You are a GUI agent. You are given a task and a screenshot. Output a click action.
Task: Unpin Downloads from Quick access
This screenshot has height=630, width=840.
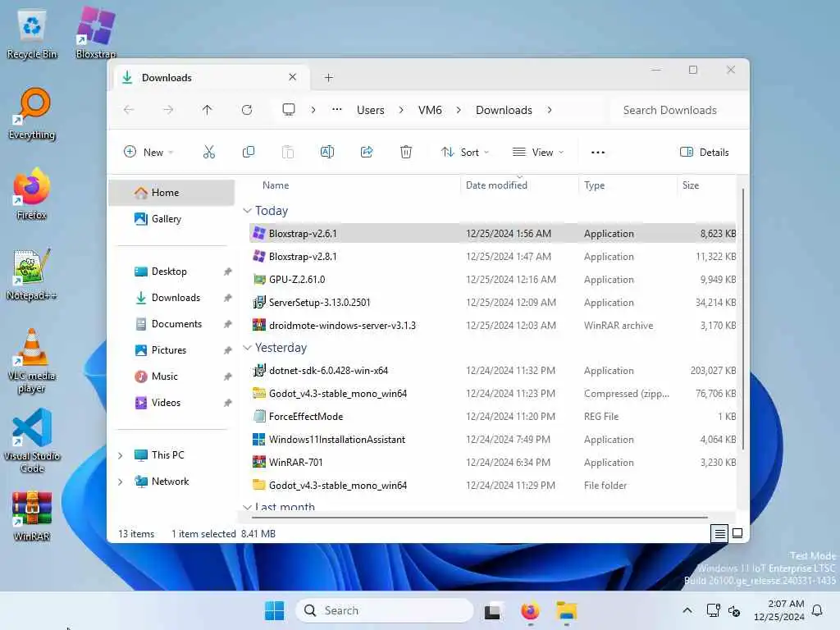[228, 298]
